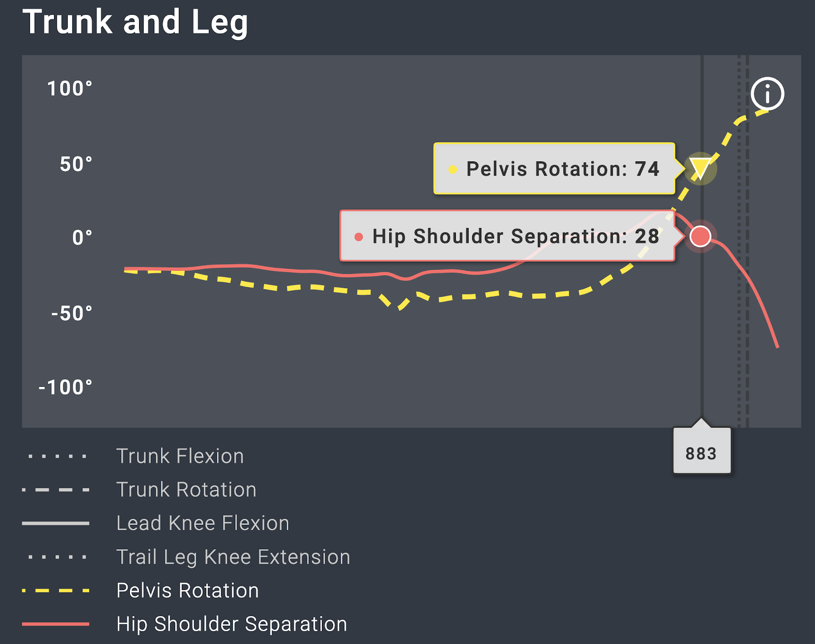
Task: Click the yellow Pelvis Rotation legend swatch
Action: coord(56,591)
